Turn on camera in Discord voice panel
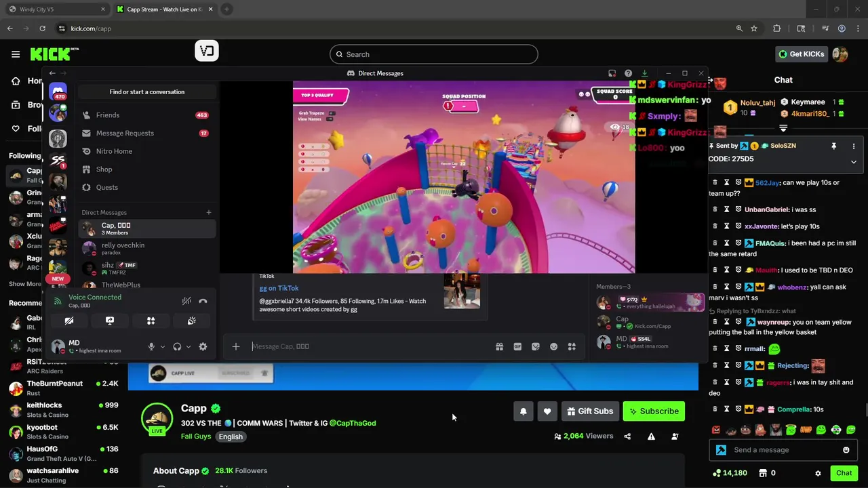This screenshot has width=868, height=488. pos(68,321)
